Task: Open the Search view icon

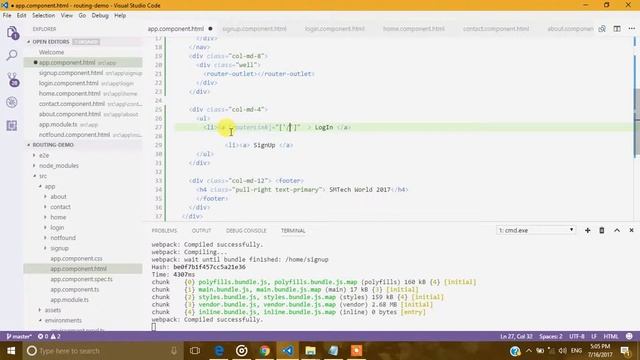Action: [x=12, y=55]
